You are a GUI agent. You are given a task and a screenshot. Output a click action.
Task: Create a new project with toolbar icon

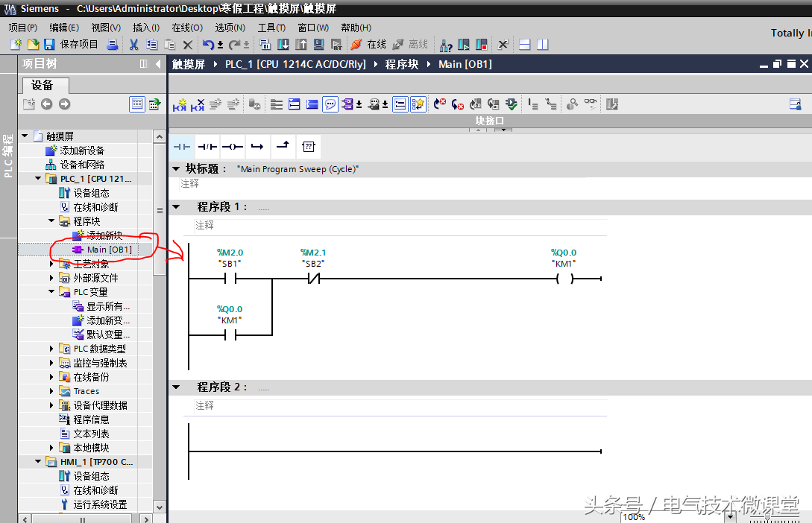[x=16, y=45]
